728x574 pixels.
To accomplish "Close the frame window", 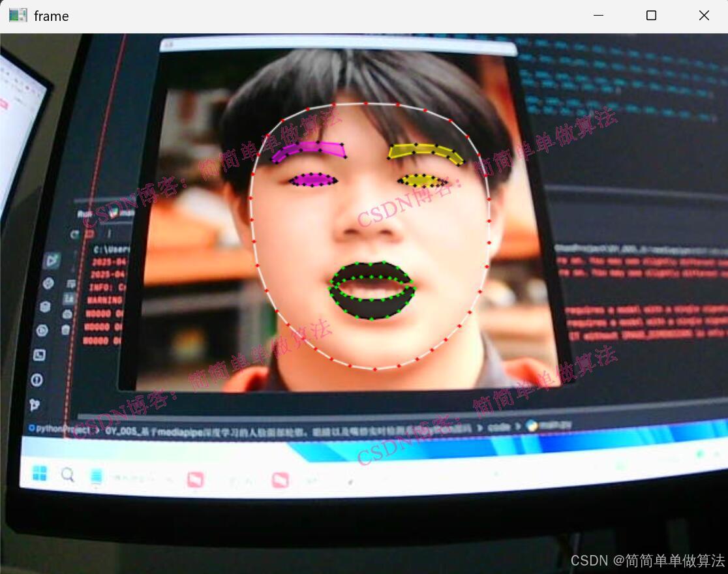I will tap(704, 15).
